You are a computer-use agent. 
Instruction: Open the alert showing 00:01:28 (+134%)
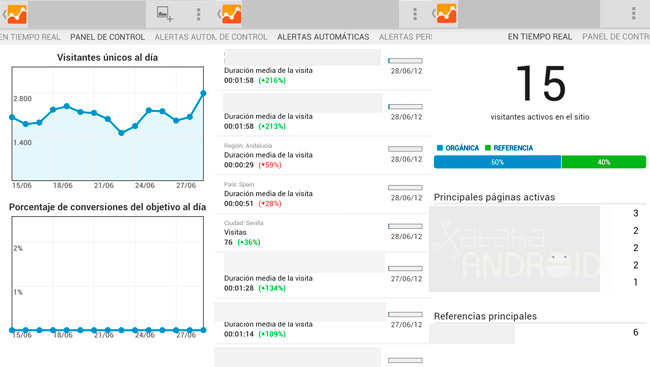[x=323, y=275]
